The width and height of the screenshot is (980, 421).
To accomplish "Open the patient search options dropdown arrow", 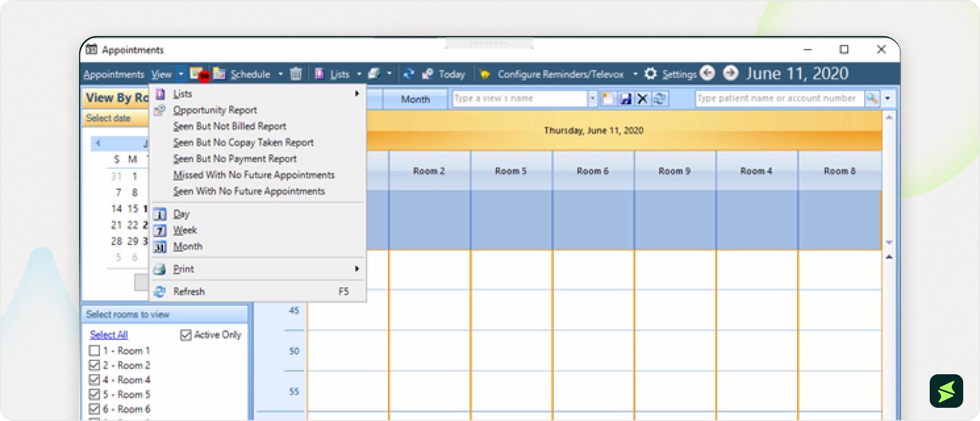I will [x=887, y=98].
